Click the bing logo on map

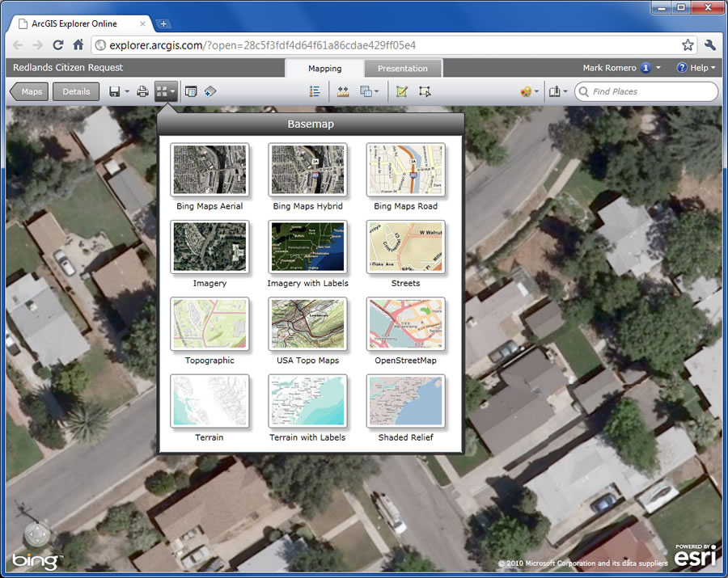pyautogui.click(x=36, y=561)
